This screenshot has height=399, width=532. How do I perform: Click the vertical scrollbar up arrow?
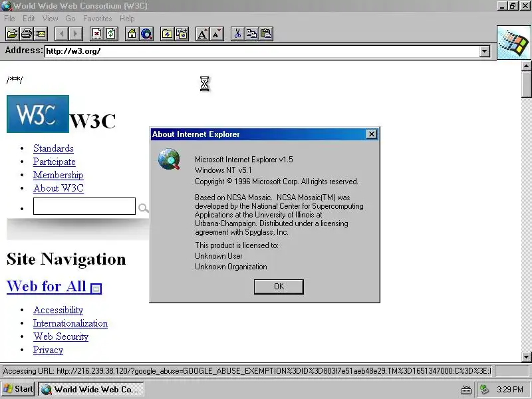tap(527, 66)
